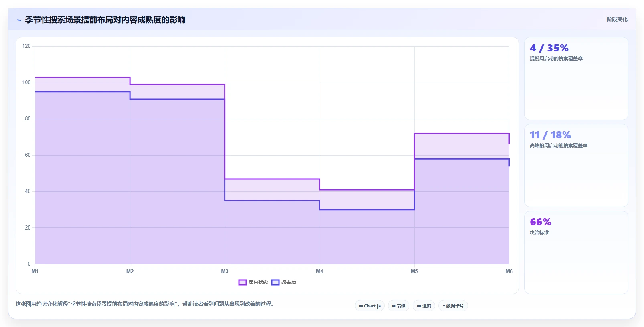Click the Chart.js chip
644x327 pixels.
(x=370, y=306)
